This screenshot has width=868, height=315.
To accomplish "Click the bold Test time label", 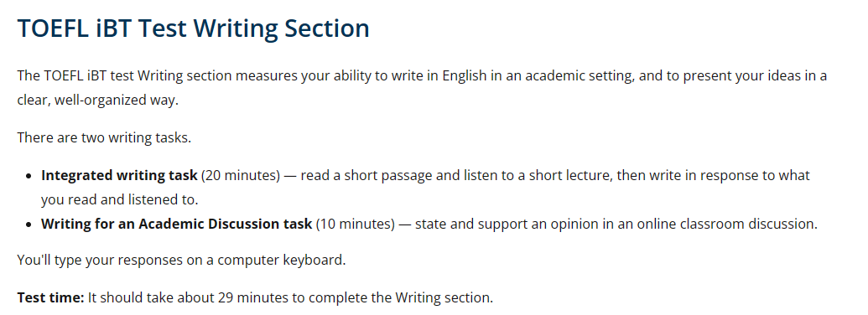I will (x=50, y=298).
